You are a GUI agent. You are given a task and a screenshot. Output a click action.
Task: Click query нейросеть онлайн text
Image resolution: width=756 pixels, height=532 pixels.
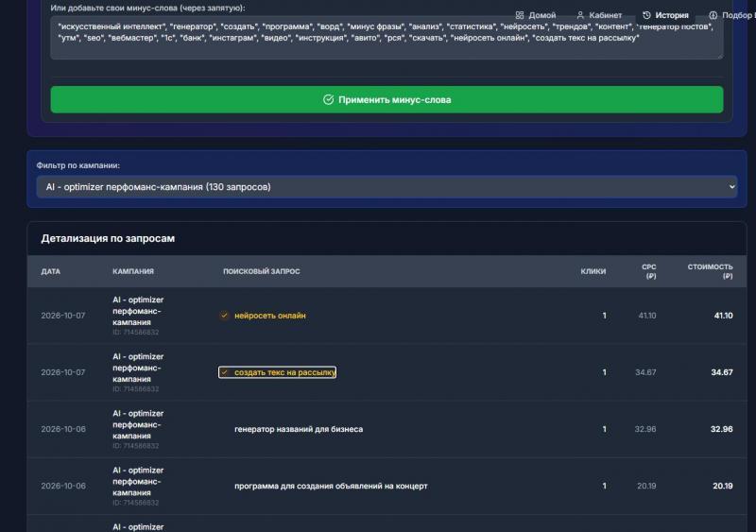[270, 316]
